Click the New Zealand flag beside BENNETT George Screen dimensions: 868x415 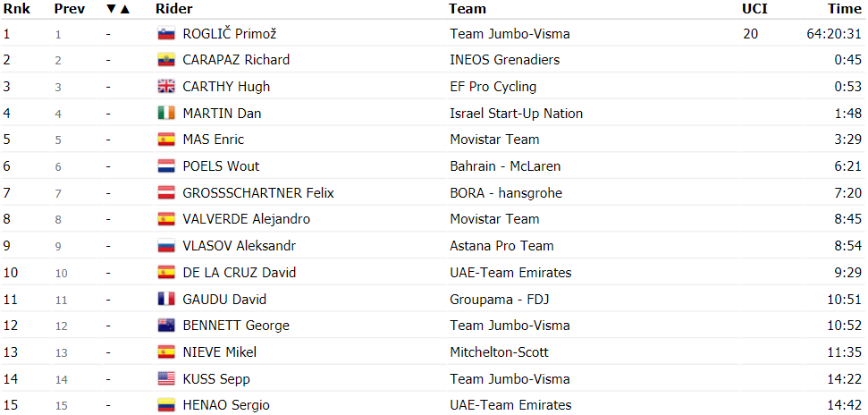point(166,326)
